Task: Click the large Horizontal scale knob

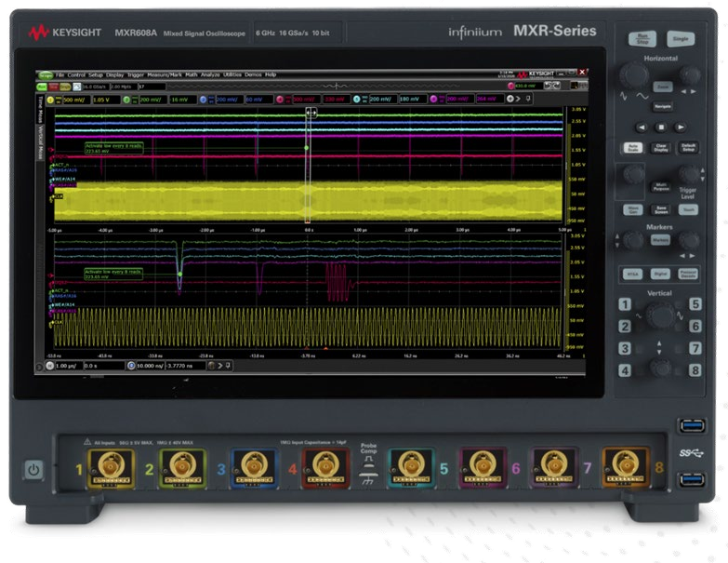Action: (x=634, y=74)
